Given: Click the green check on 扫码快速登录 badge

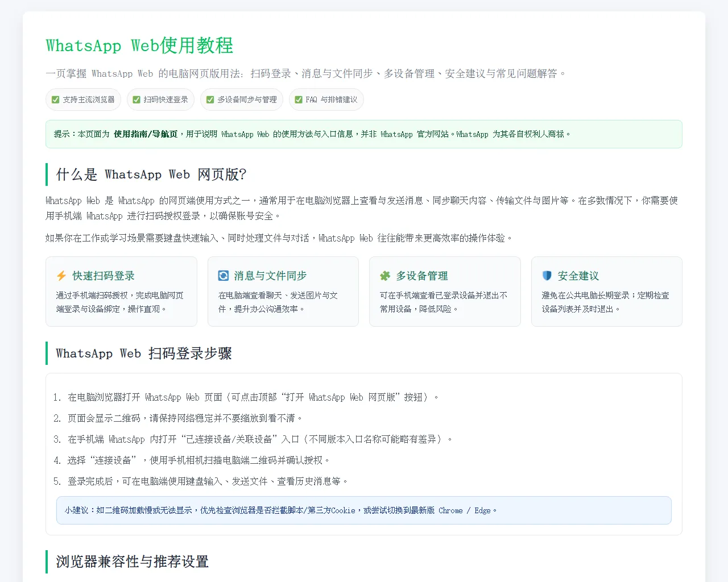Looking at the screenshot, I should coord(136,99).
